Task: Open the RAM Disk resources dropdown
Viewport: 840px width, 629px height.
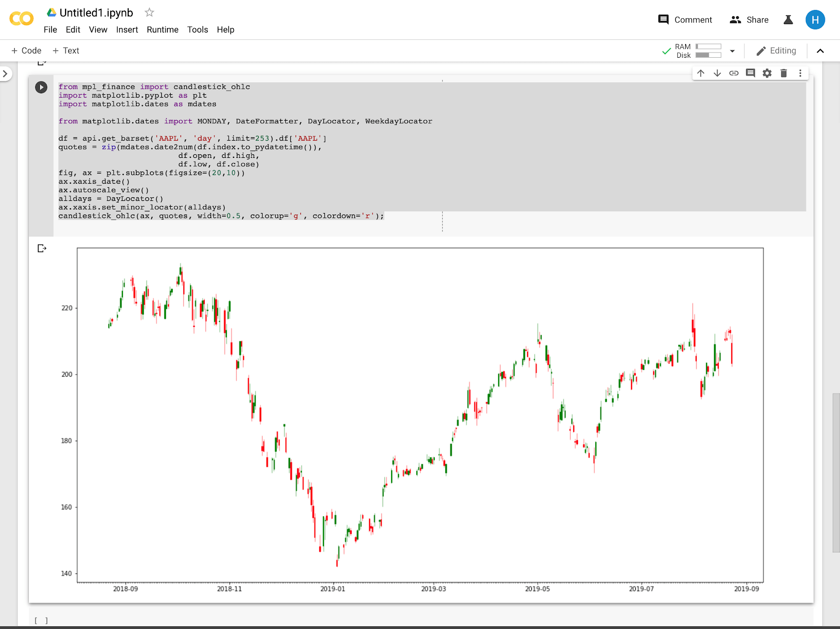Action: tap(732, 51)
